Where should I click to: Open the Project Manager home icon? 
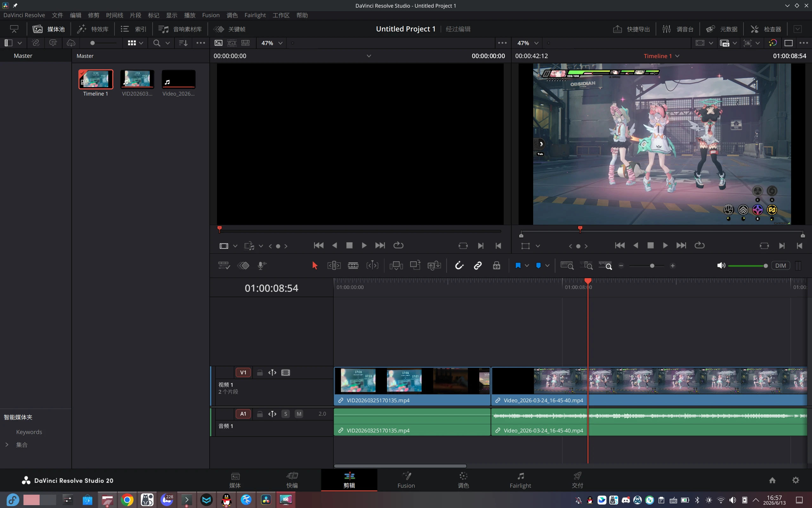772,480
